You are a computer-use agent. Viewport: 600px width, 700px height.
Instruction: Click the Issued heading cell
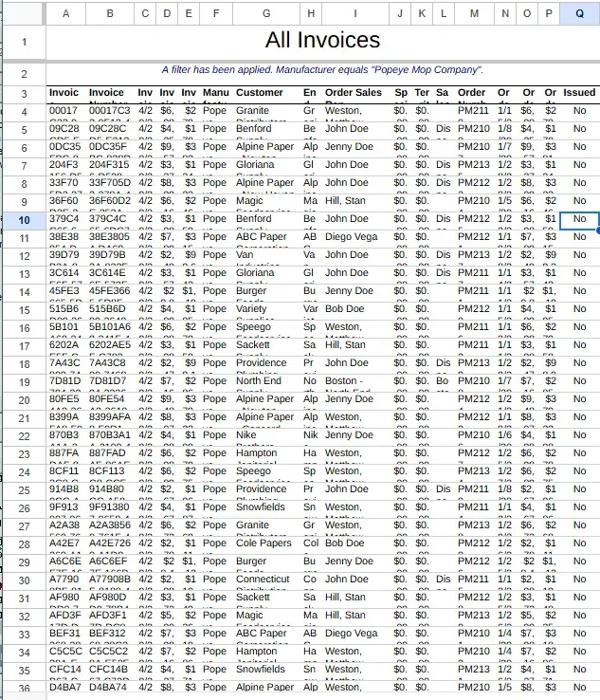click(579, 94)
